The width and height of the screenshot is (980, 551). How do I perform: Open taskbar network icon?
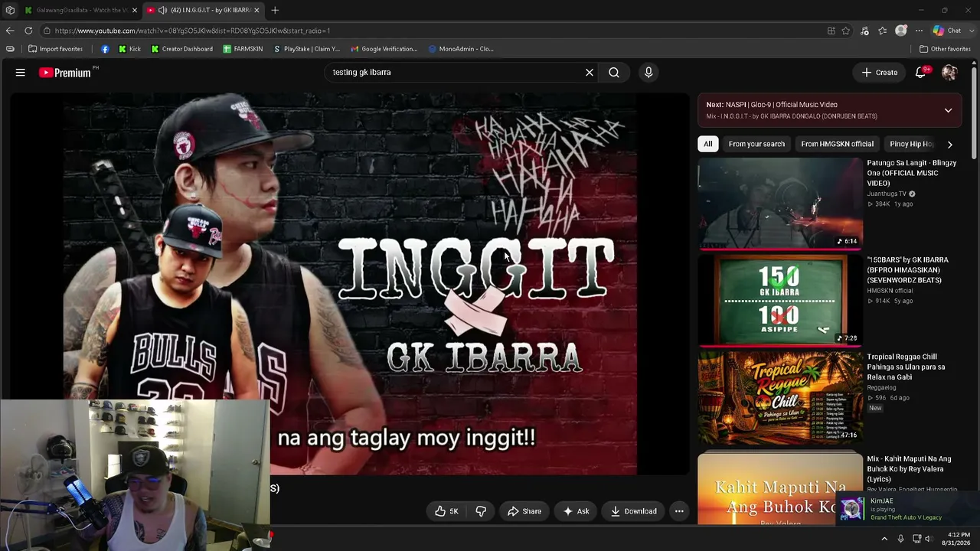[916, 539]
